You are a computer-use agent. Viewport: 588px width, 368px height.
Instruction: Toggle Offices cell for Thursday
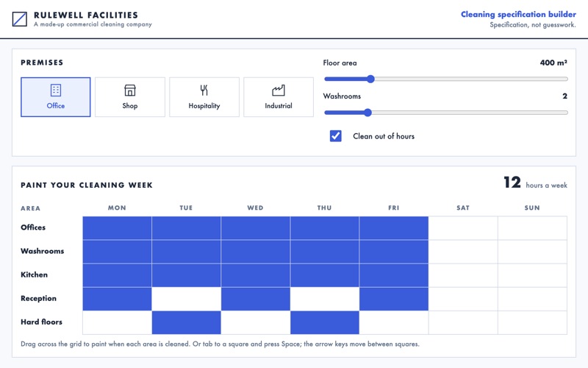pyautogui.click(x=325, y=228)
